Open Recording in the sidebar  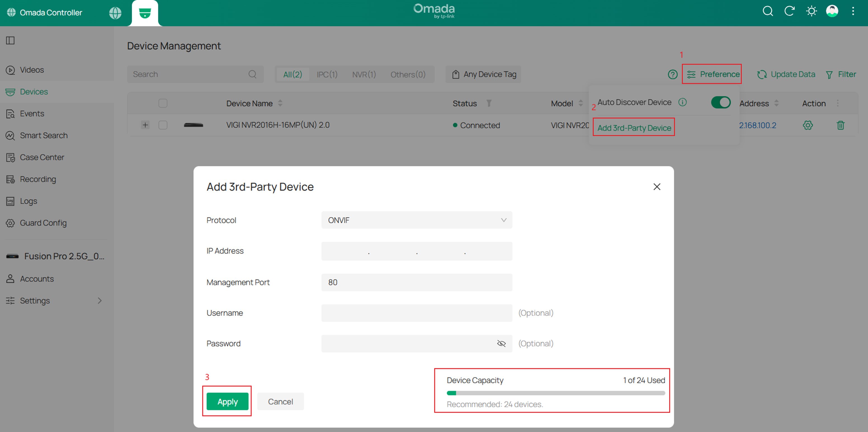coord(56,179)
